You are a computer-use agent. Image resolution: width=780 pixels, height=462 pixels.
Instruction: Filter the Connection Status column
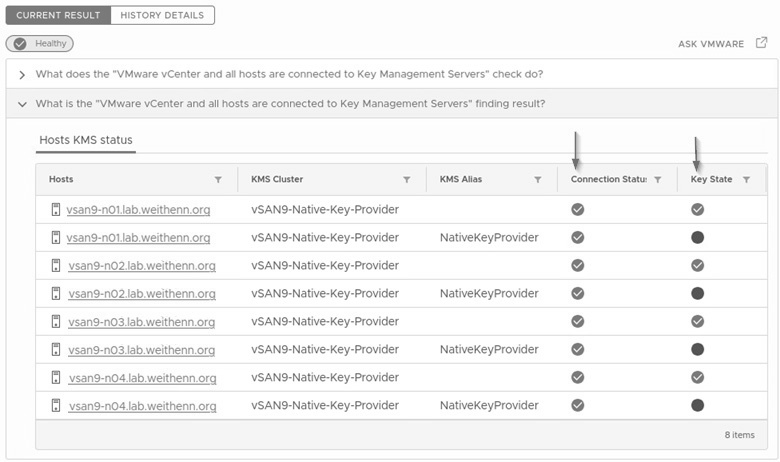658,180
